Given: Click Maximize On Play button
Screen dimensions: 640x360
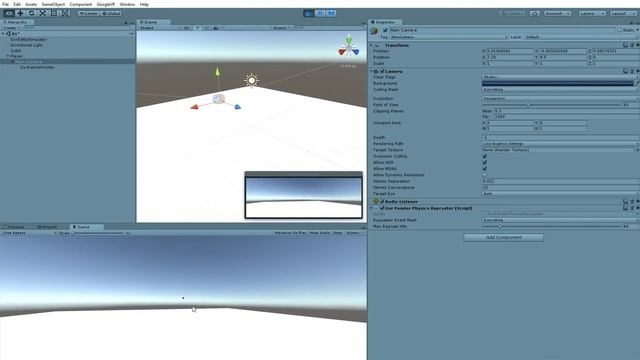Looking at the screenshot, I should (x=290, y=233).
